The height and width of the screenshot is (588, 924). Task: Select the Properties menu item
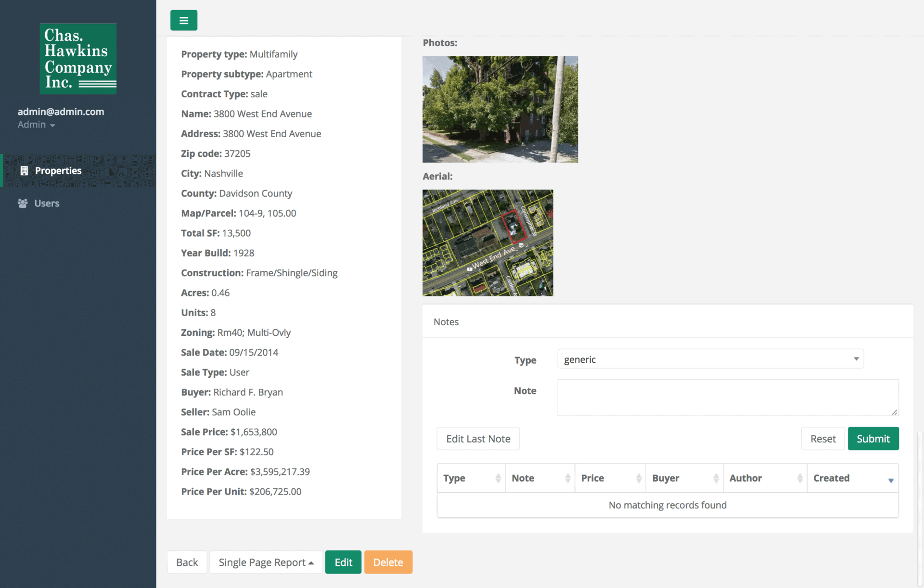pyautogui.click(x=58, y=171)
